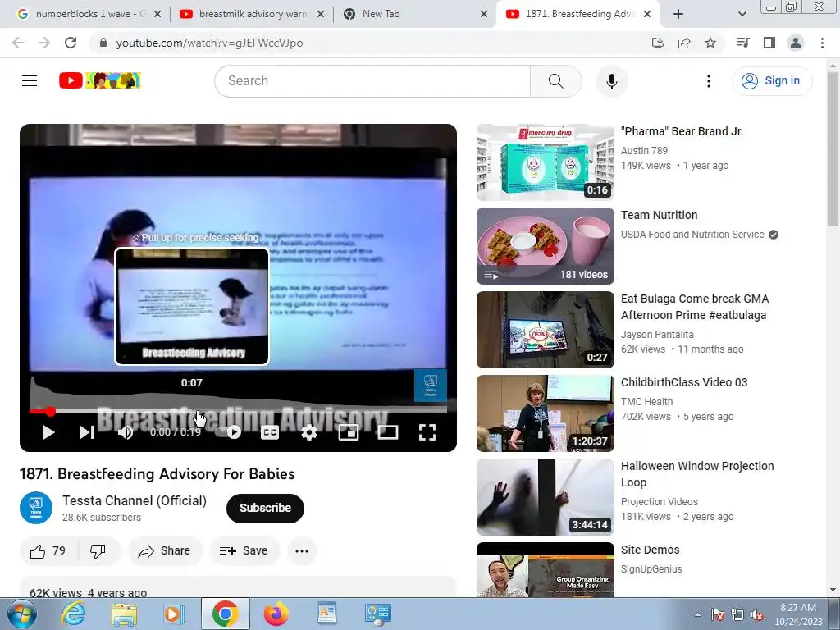
Task: Play the breastfeeding advisory video
Action: (x=48, y=431)
